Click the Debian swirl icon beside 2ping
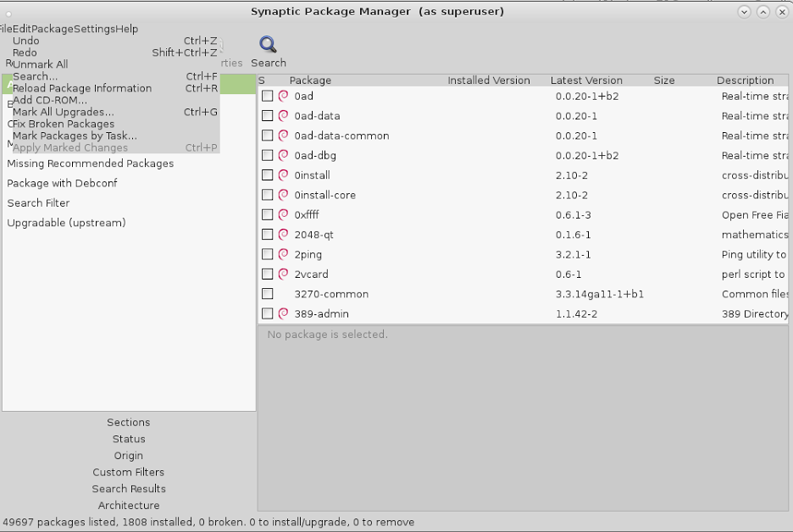793x532 pixels. tap(283, 254)
